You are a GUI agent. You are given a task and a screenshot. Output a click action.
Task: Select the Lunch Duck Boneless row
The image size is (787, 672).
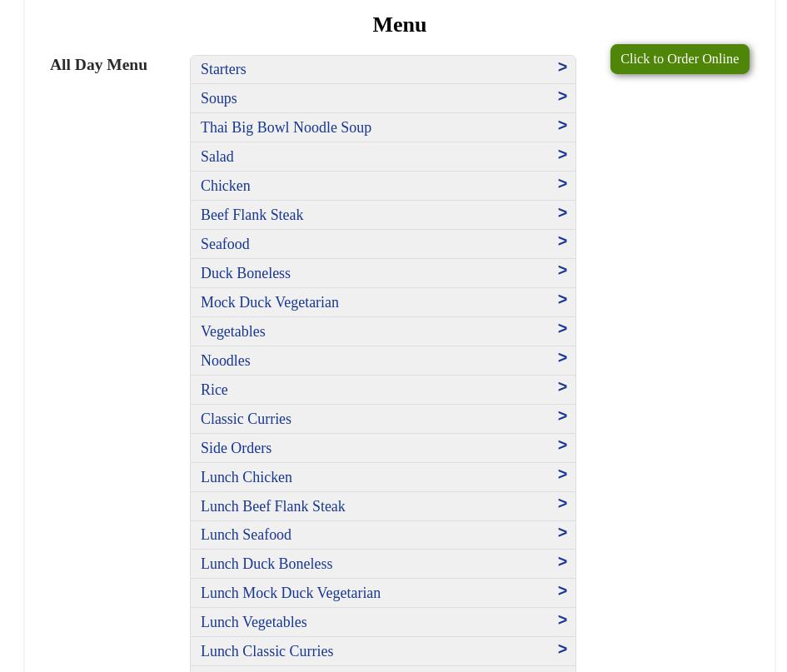pos(266,564)
